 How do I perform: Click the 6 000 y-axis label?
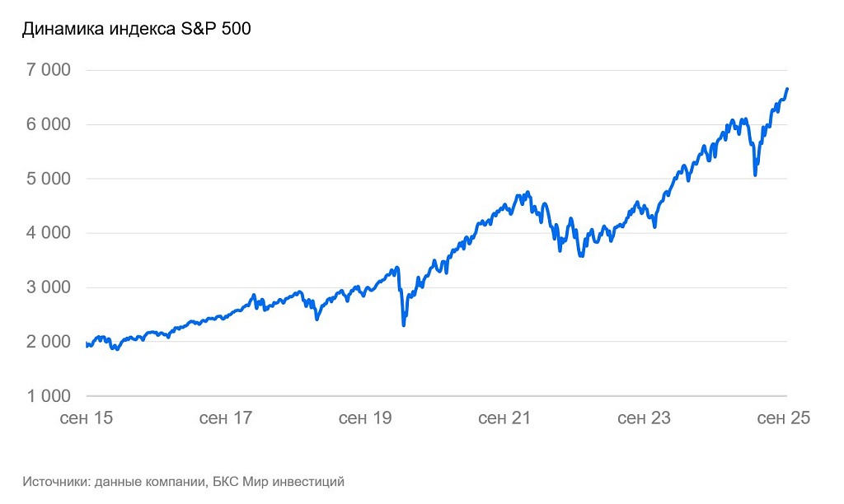tap(49, 124)
